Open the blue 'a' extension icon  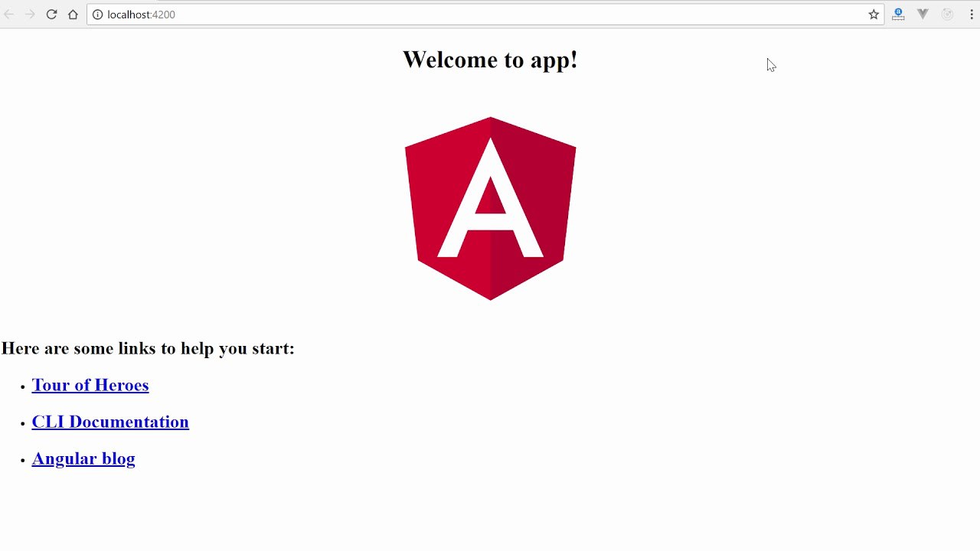point(898,15)
